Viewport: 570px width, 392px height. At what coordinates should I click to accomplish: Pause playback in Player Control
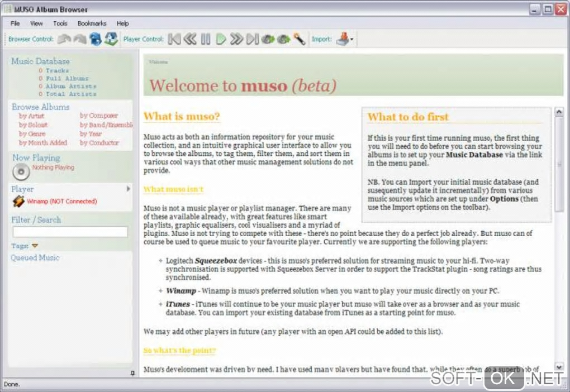206,39
